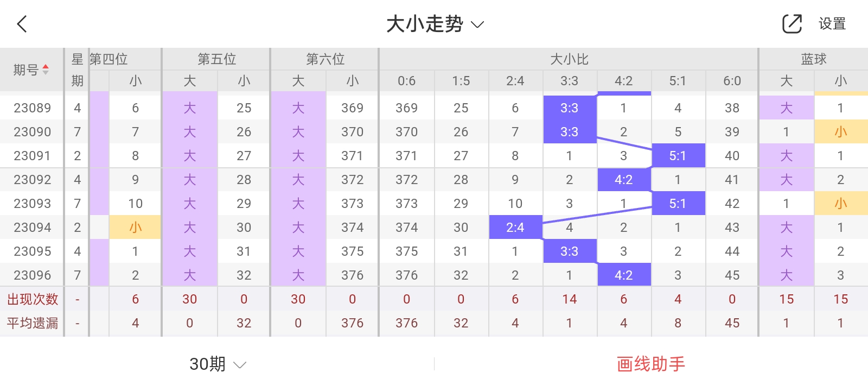Click the highlighted 2:4 cell for 23094

pyautogui.click(x=515, y=227)
